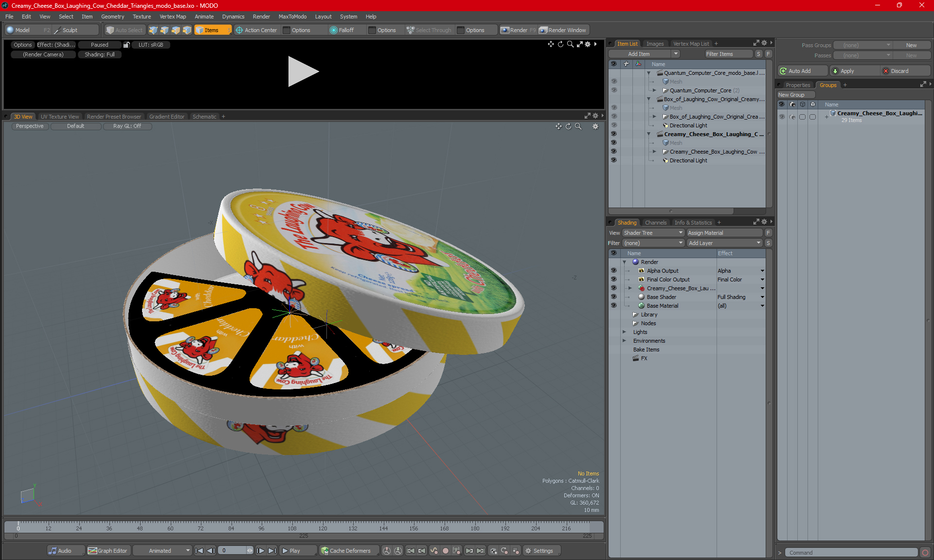Screen dimensions: 934x560
Task: Toggle visibility of Base Shader
Action: (x=613, y=297)
